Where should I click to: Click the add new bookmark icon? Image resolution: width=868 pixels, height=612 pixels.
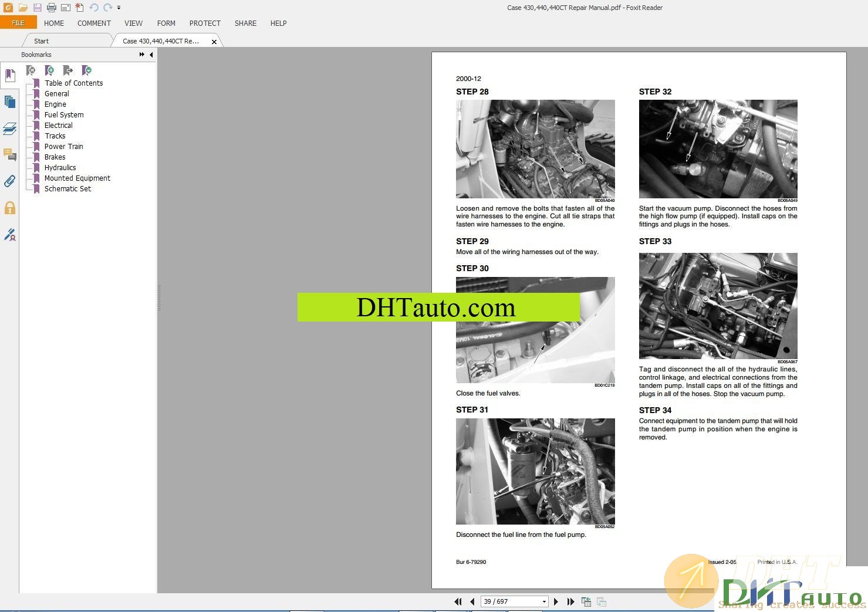(x=50, y=70)
